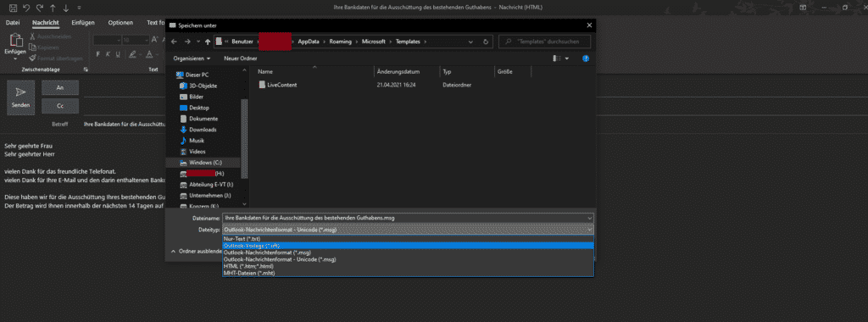Click AppData in the address path

coord(308,42)
